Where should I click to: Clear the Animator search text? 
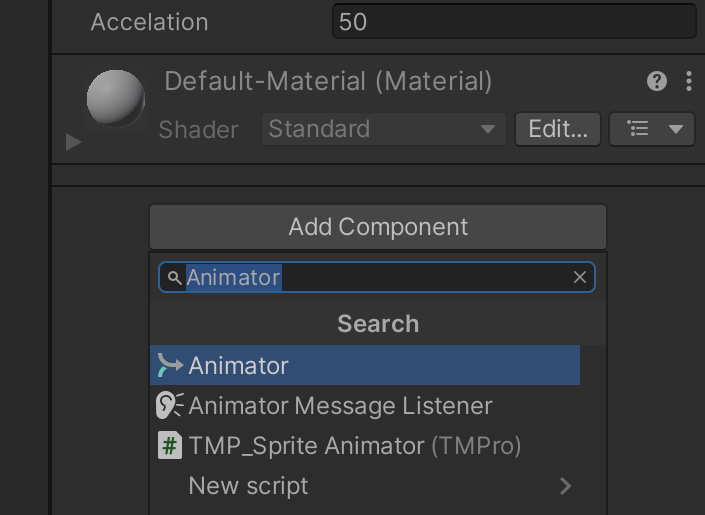580,278
